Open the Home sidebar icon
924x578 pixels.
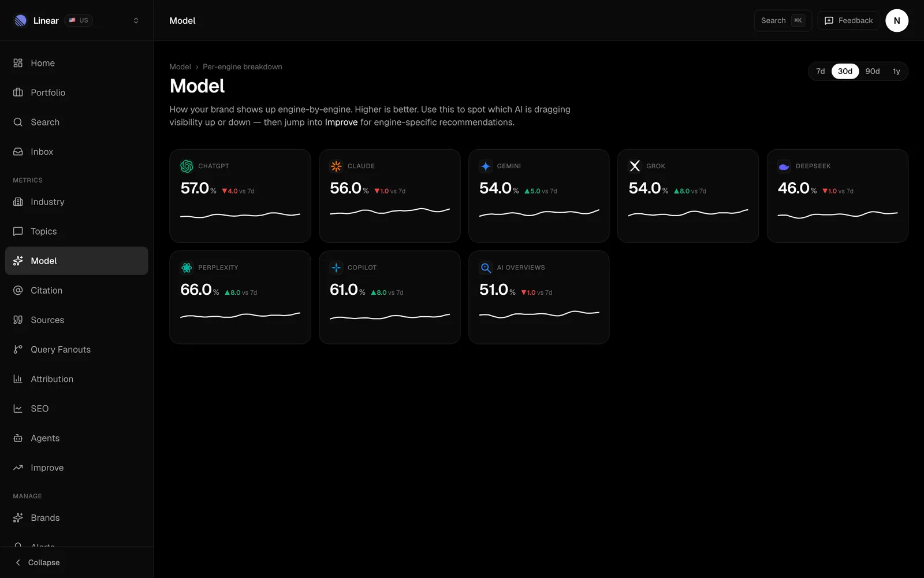[x=18, y=63]
